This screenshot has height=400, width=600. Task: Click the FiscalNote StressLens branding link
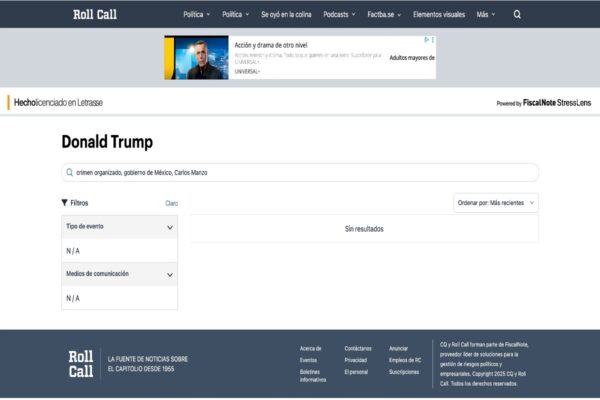coord(557,103)
